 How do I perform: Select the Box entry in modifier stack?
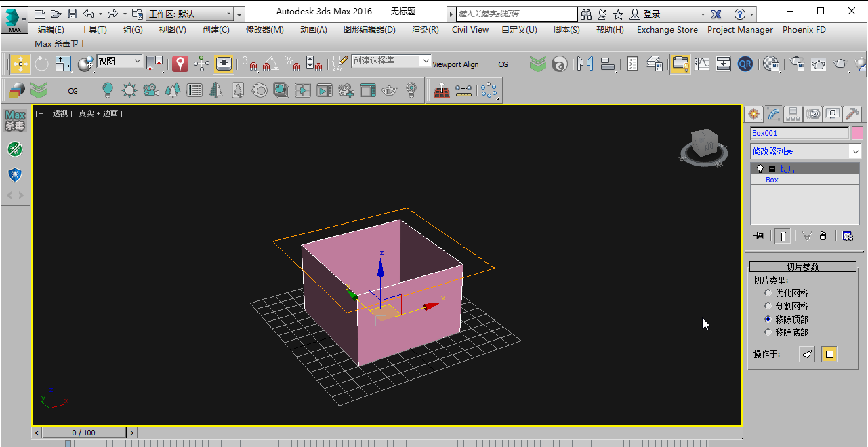click(772, 180)
